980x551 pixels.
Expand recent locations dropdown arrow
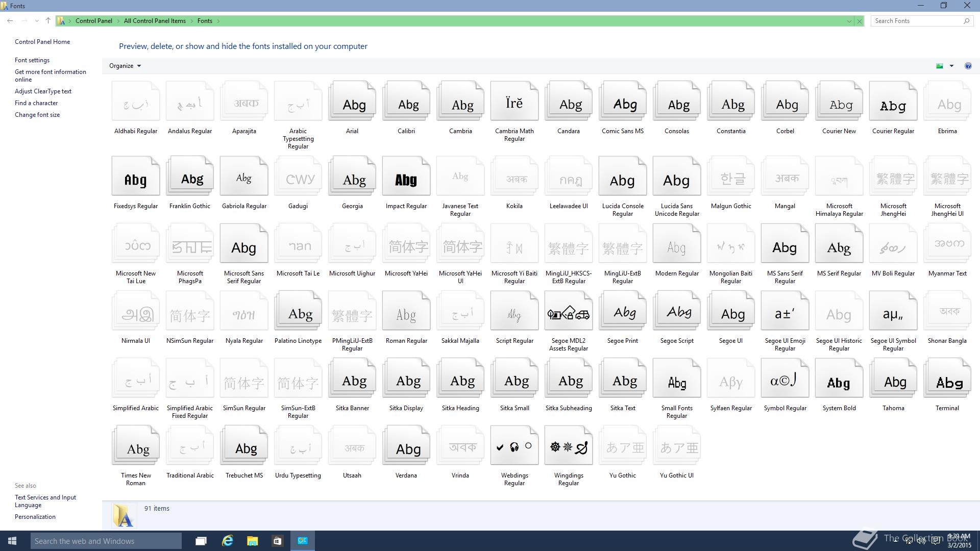click(x=37, y=21)
